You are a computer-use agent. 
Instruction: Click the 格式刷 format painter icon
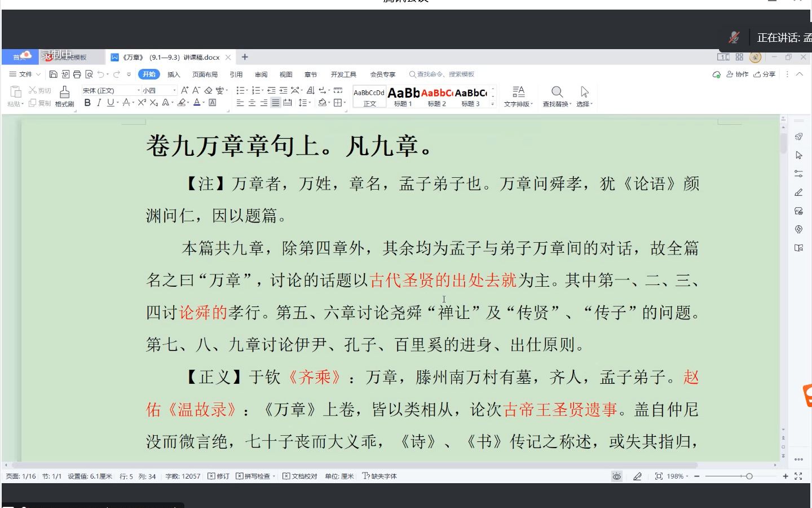[65, 95]
